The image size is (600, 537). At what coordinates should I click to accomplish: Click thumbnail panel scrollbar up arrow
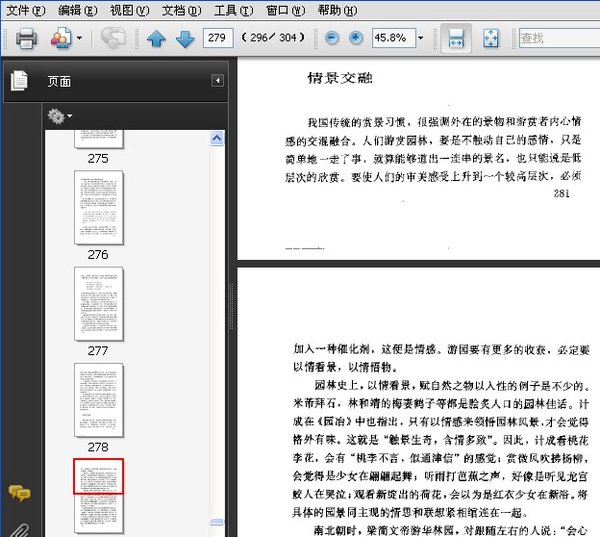(x=217, y=137)
